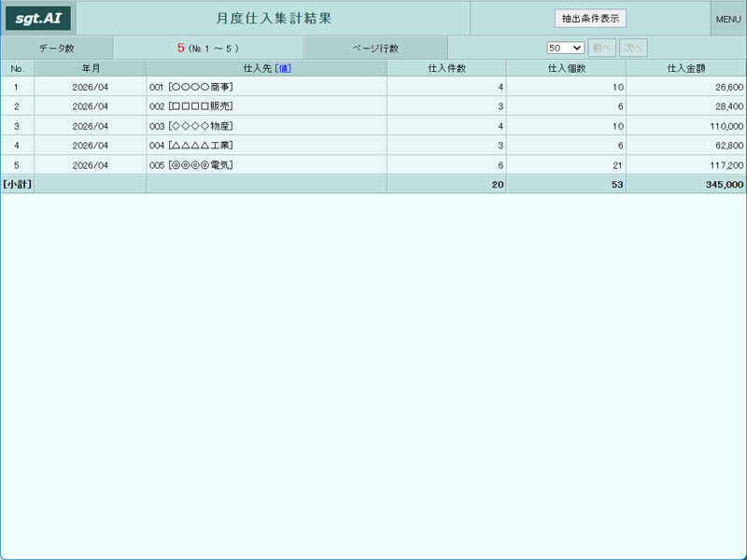Click the 仕入個数 column header

click(567, 68)
